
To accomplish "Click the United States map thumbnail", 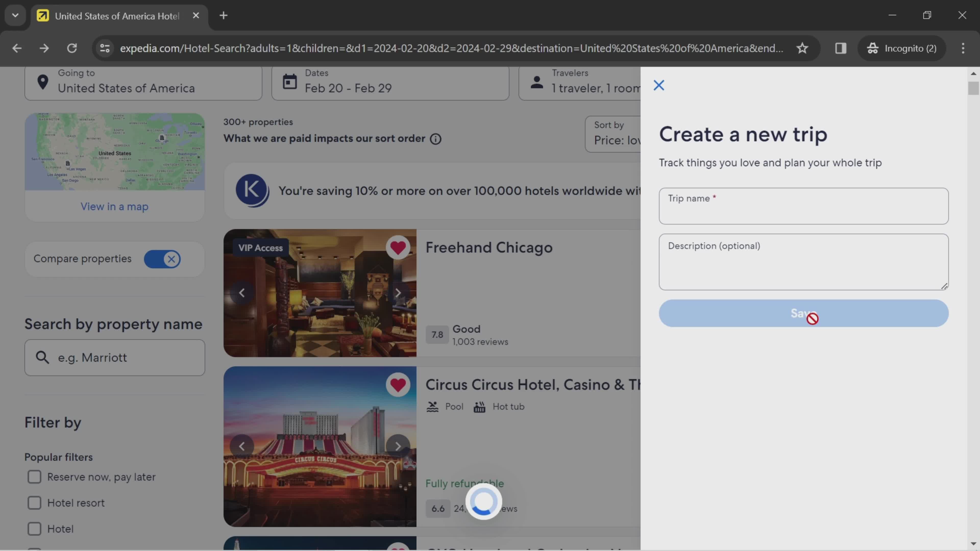I will (115, 152).
